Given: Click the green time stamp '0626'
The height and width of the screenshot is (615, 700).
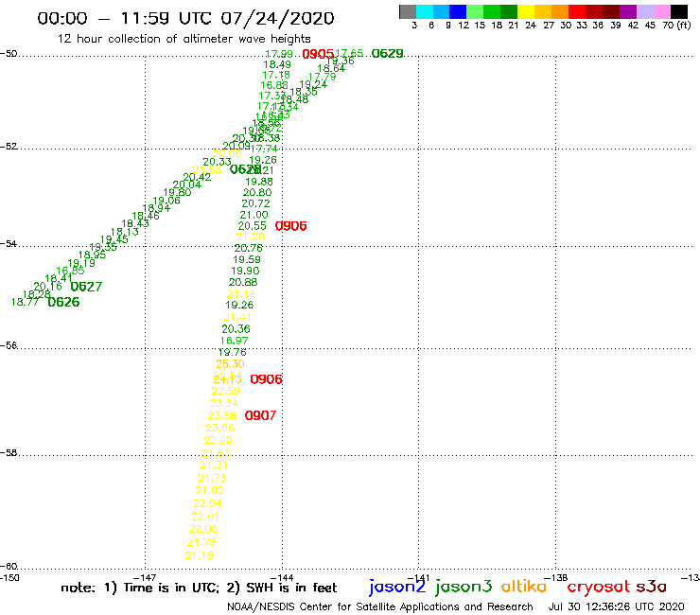Looking at the screenshot, I should point(63,303).
